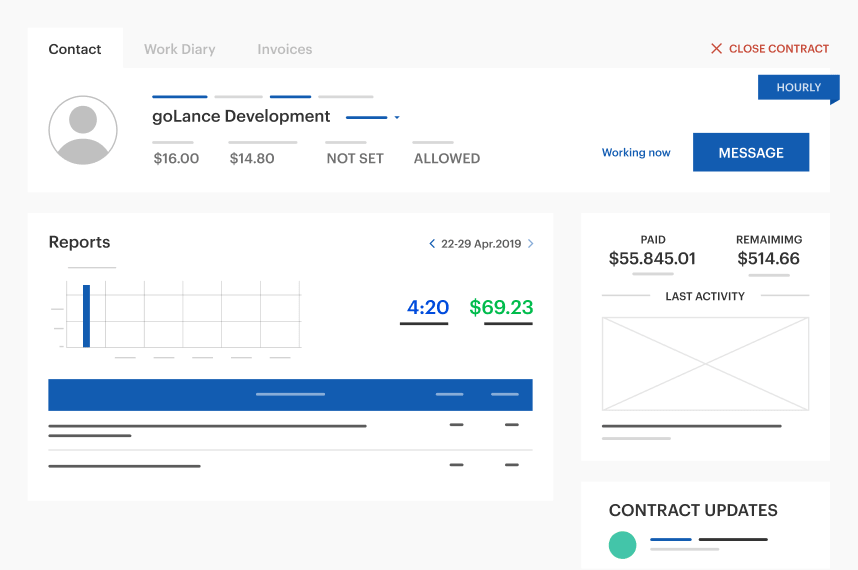Click the $69.23 earnings value

point(501,307)
